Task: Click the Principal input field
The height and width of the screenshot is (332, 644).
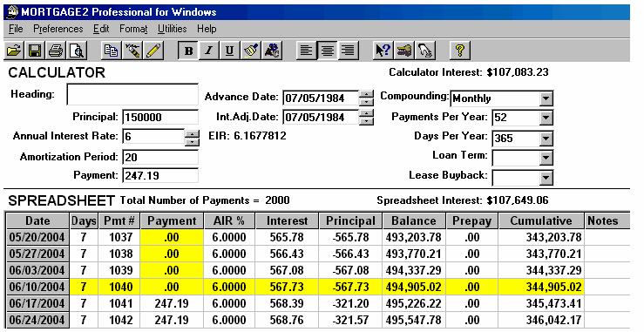Action: pyautogui.click(x=160, y=117)
